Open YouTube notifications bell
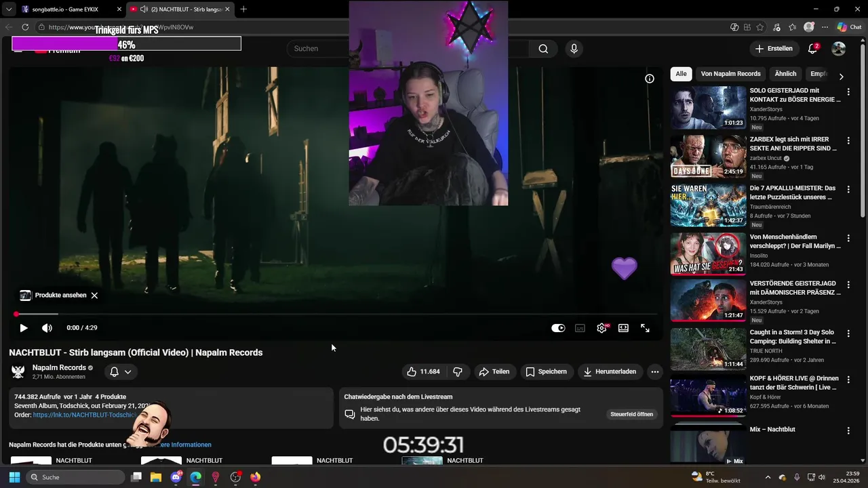The height and width of the screenshot is (488, 868). 813,49
